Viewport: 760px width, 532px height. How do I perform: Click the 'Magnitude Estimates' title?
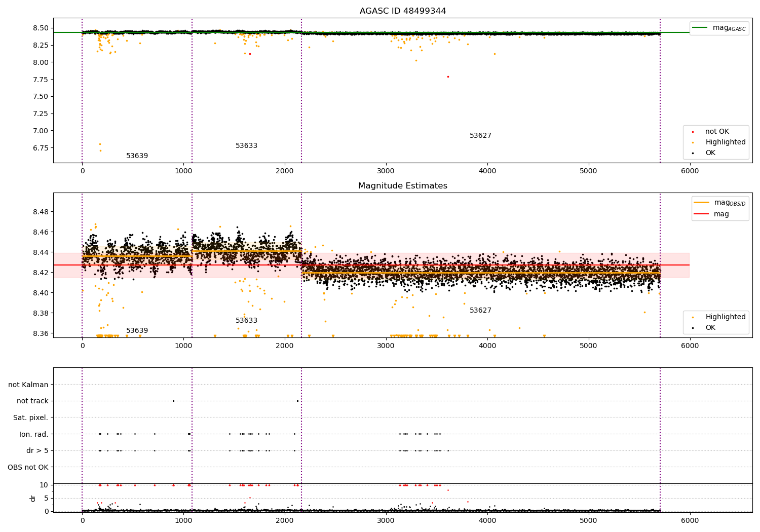[403, 186]
